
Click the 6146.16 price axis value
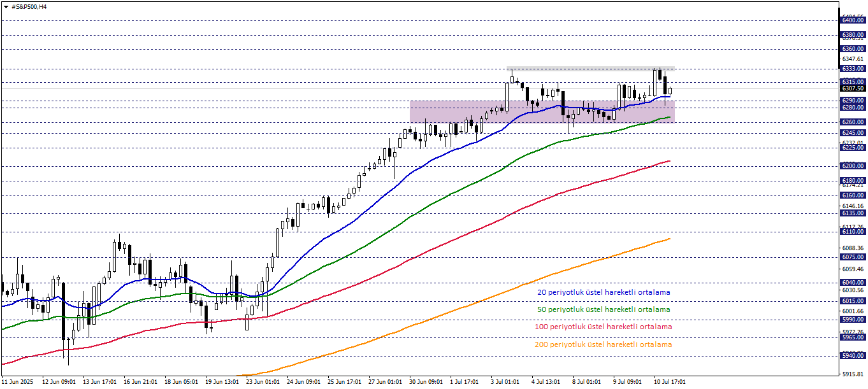pyautogui.click(x=853, y=206)
